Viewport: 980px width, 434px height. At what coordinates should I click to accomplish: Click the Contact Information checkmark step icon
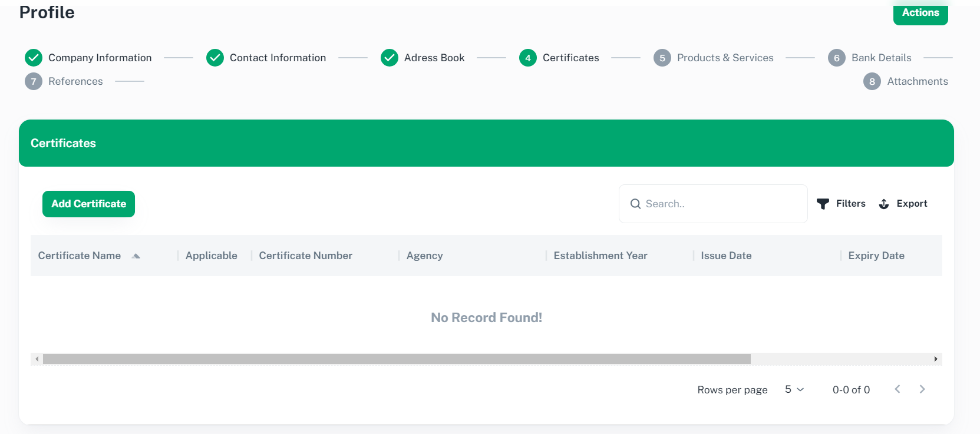pos(215,58)
